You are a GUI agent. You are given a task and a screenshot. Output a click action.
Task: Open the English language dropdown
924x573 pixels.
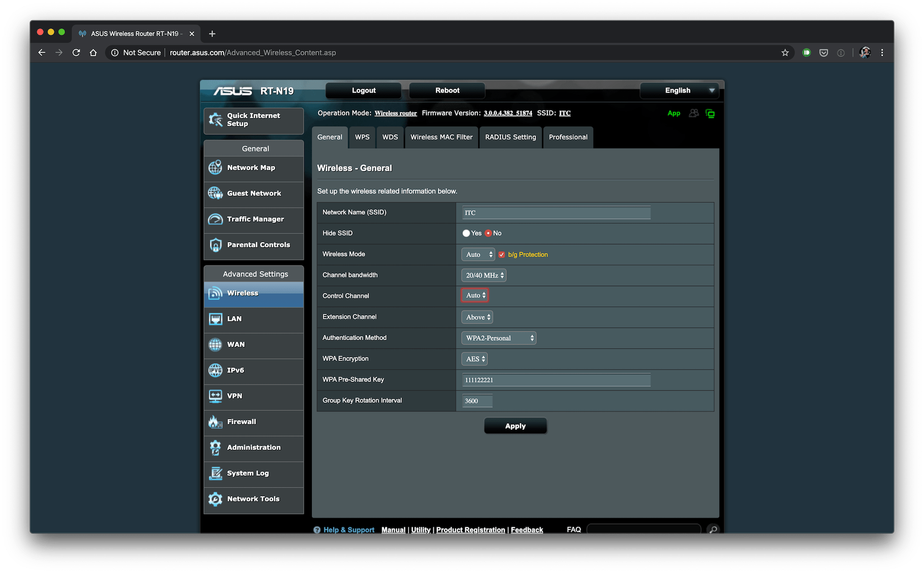[x=679, y=90]
